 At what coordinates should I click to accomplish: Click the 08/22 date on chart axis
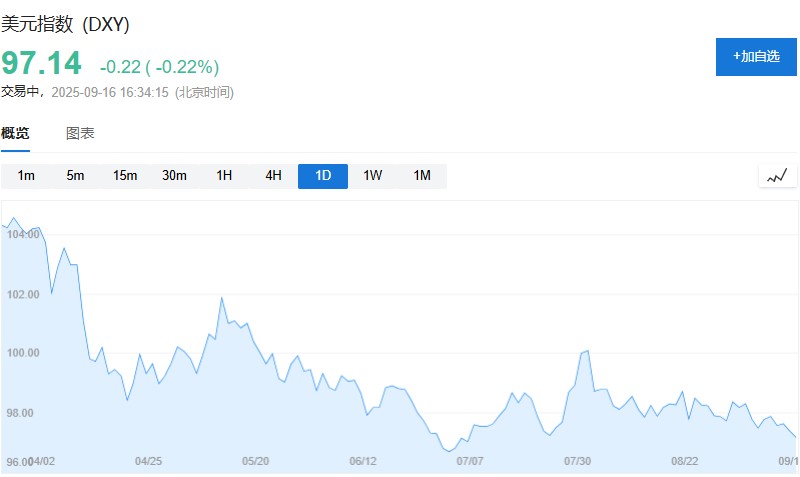click(x=684, y=461)
